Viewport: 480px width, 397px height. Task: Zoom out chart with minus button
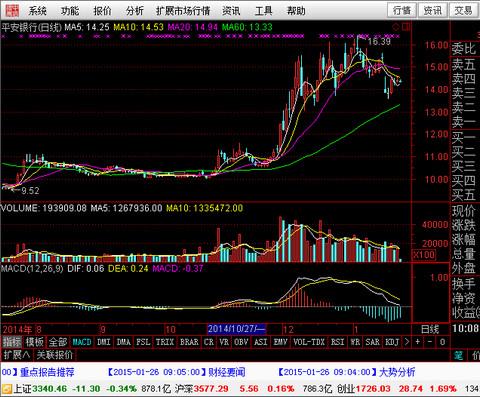click(430, 342)
